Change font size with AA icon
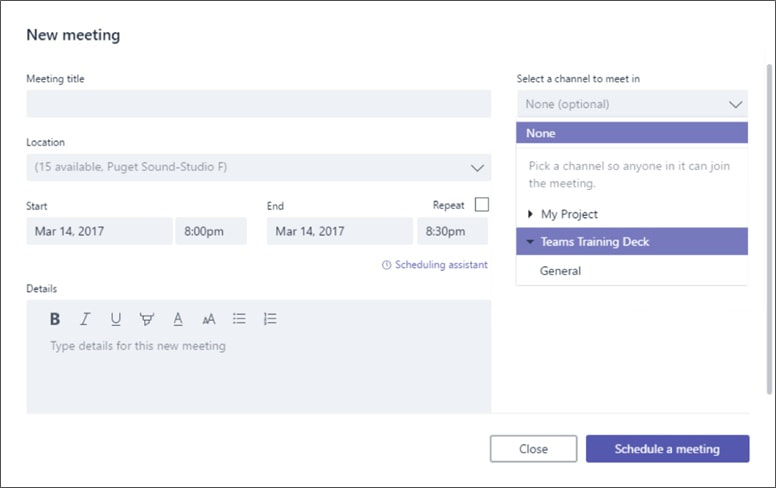The height and width of the screenshot is (488, 776). pyautogui.click(x=209, y=319)
